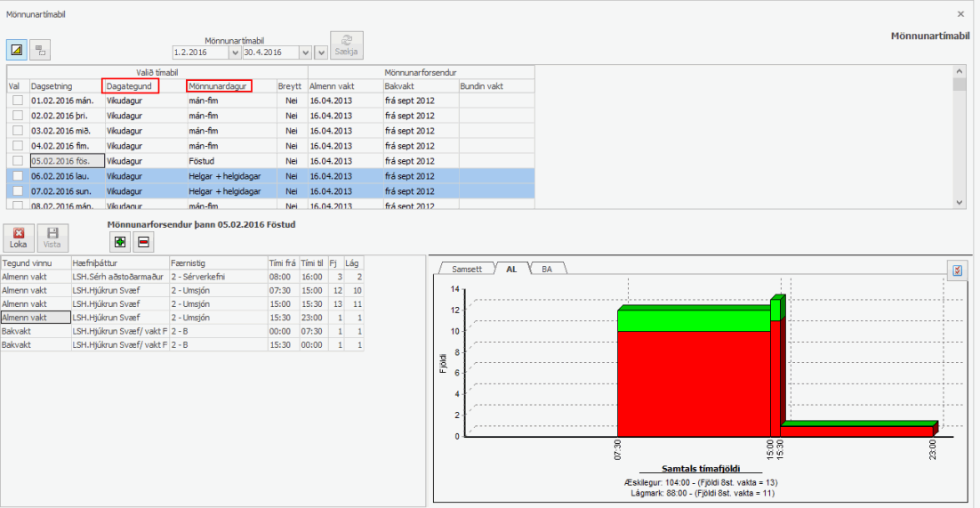Screen dimensions: 980x508
Task: Open the start date 1.2.2016 dropdown
Action: (x=235, y=52)
